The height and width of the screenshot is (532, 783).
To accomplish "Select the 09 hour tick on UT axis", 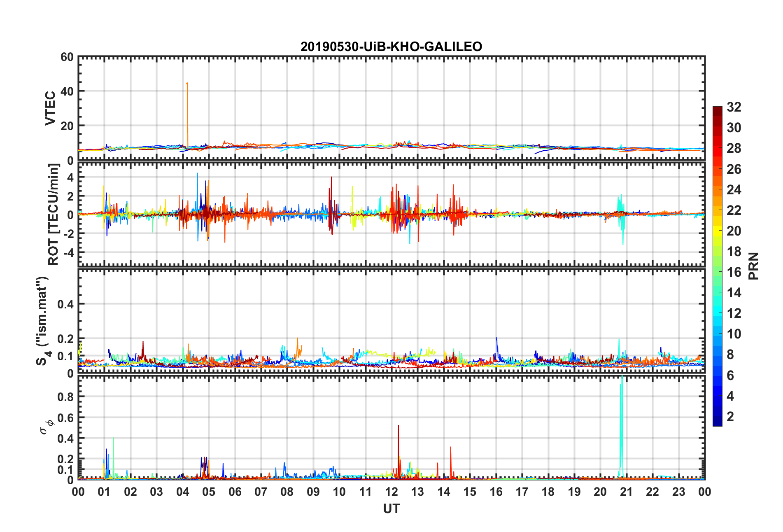I will pyautogui.click(x=313, y=492).
